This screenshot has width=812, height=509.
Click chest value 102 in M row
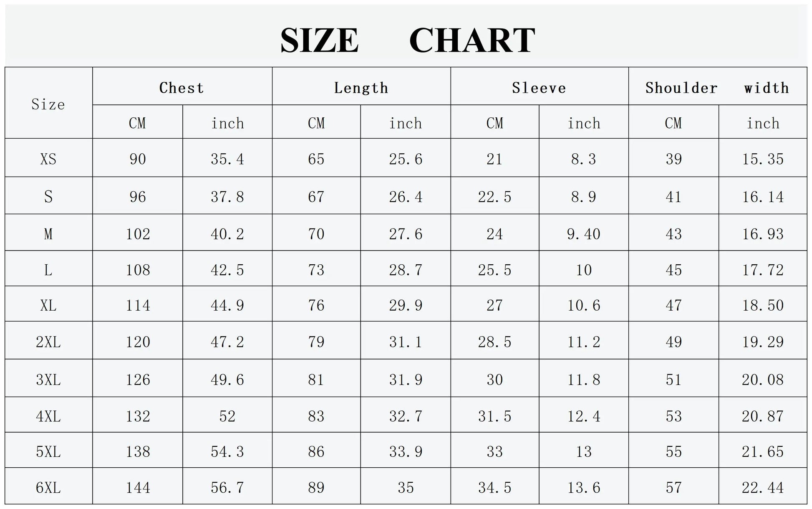pyautogui.click(x=138, y=234)
